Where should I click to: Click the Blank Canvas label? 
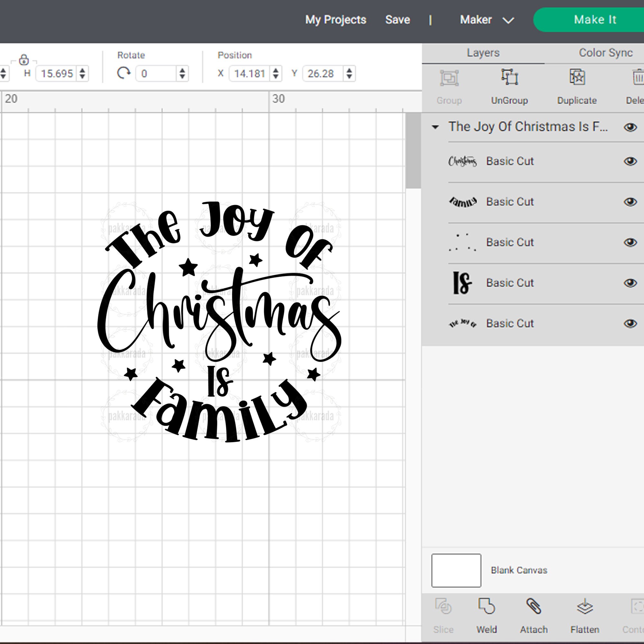tap(519, 570)
